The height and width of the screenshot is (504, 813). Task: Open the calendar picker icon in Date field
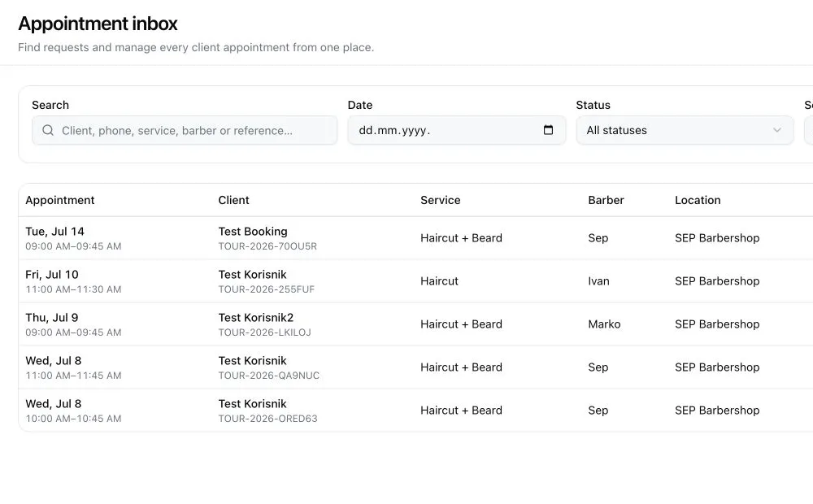(x=548, y=130)
